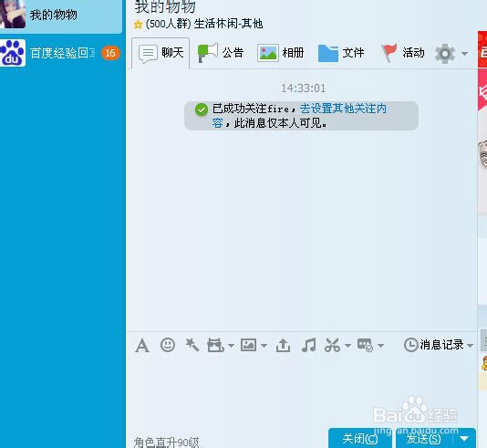Expand the arrow next to the speech bubble icon
This screenshot has height=448, width=487.
pyautogui.click(x=381, y=346)
